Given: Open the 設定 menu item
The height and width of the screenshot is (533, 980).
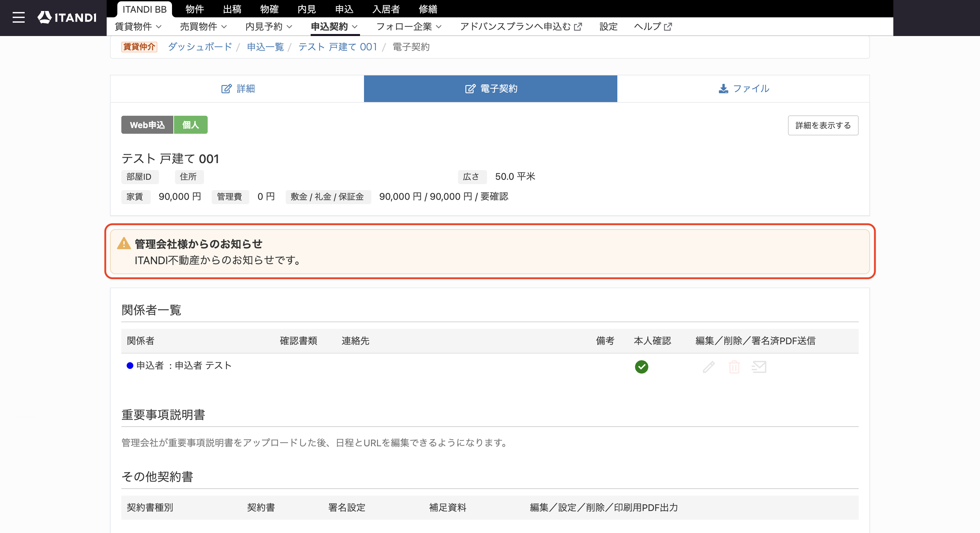Looking at the screenshot, I should [608, 27].
